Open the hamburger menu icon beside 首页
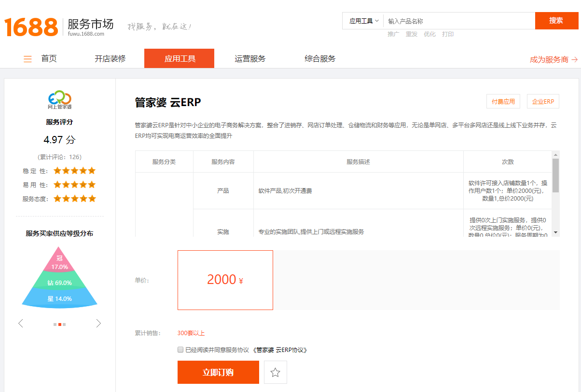The height and width of the screenshot is (392, 581). point(28,59)
